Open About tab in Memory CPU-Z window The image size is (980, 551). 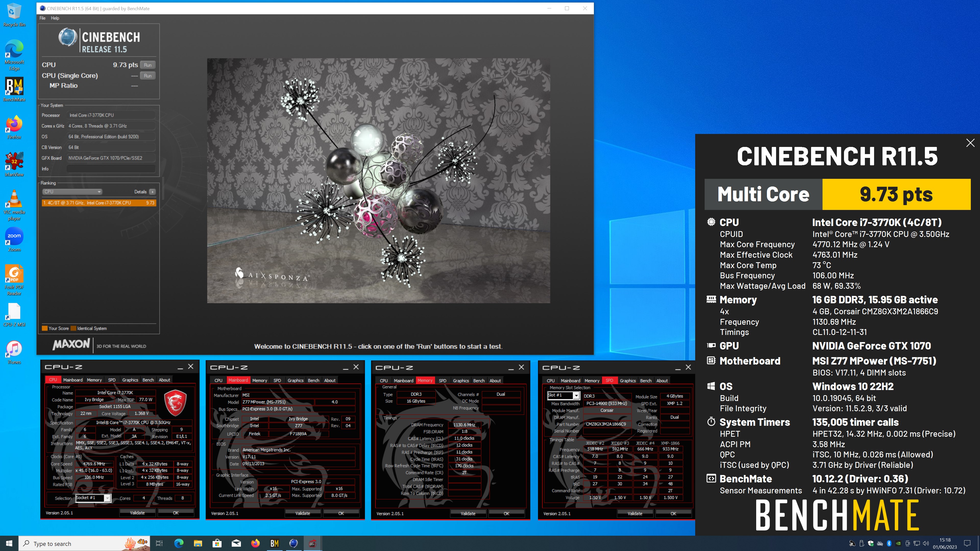(495, 381)
